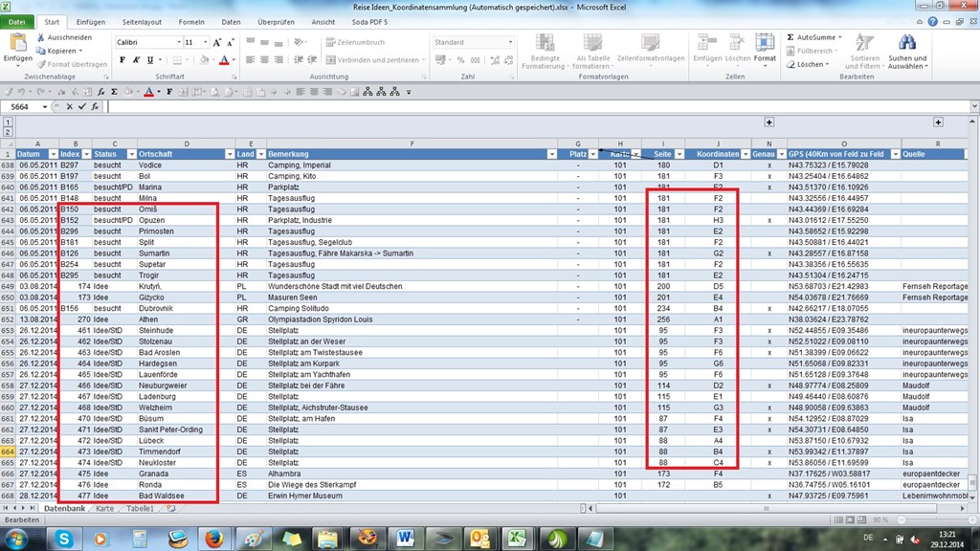Open the Karte worksheet tab
980x551 pixels.
104,508
